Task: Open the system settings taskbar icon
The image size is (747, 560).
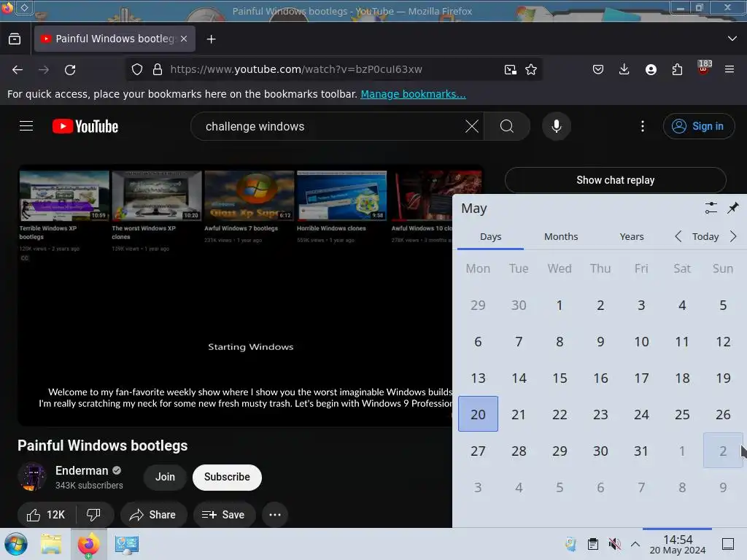Action: point(126,544)
